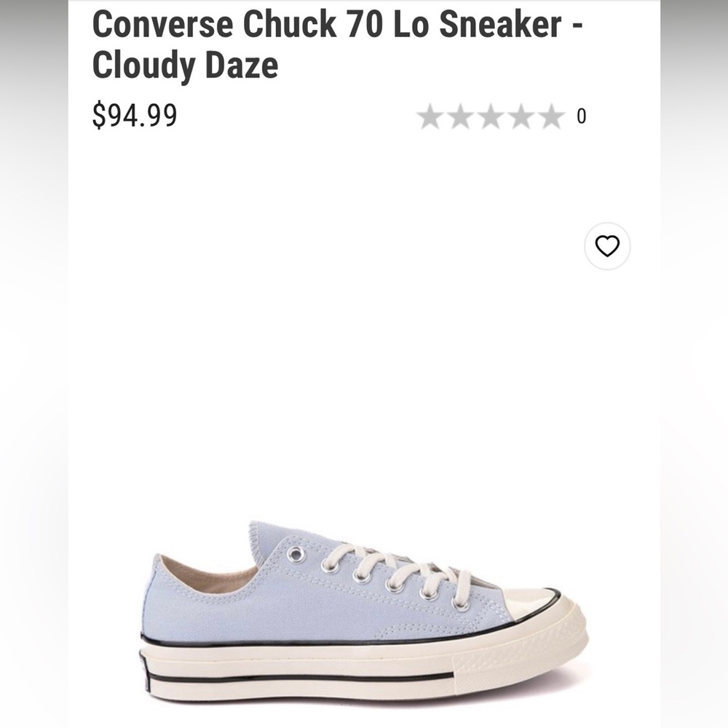
Task: Choose the third rating star
Action: [491, 116]
